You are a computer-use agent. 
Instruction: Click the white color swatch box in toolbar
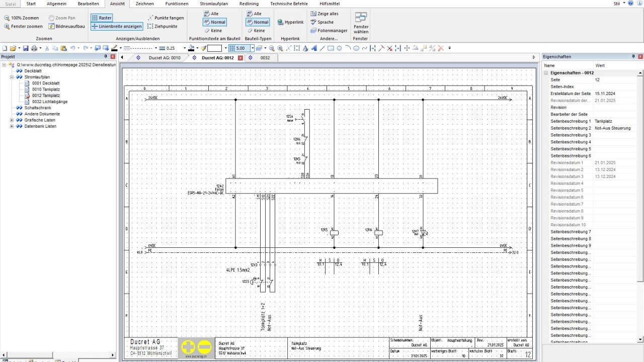pyautogui.click(x=215, y=48)
